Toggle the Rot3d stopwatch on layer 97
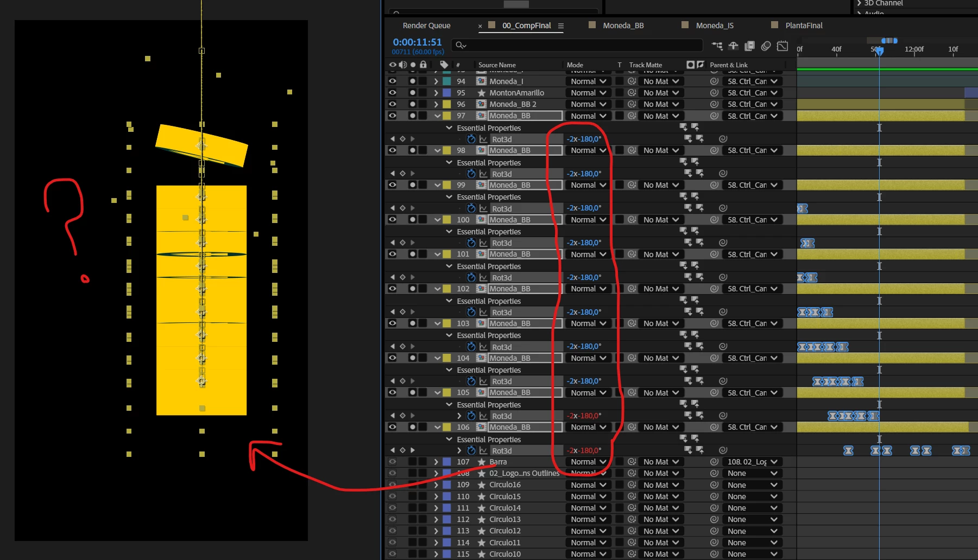 point(471,139)
